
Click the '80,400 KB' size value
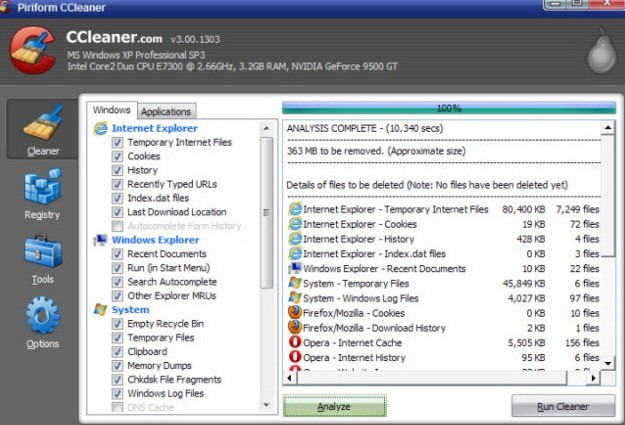tap(523, 209)
